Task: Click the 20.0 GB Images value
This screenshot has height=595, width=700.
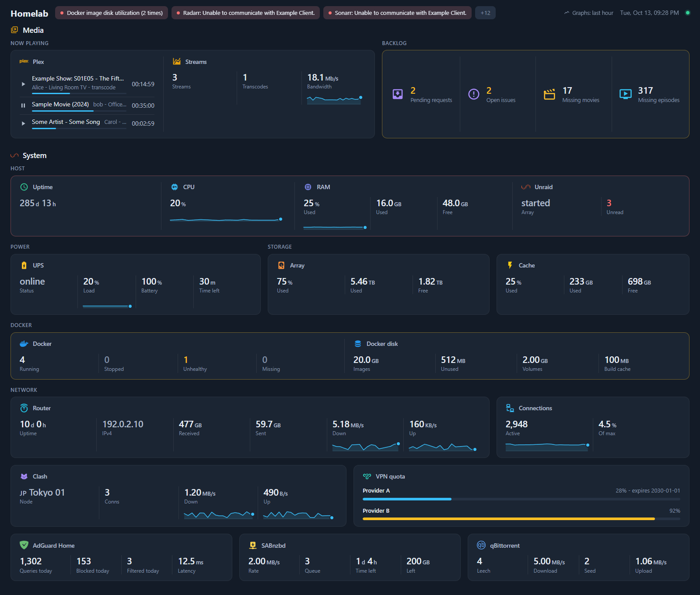Action: pos(366,359)
